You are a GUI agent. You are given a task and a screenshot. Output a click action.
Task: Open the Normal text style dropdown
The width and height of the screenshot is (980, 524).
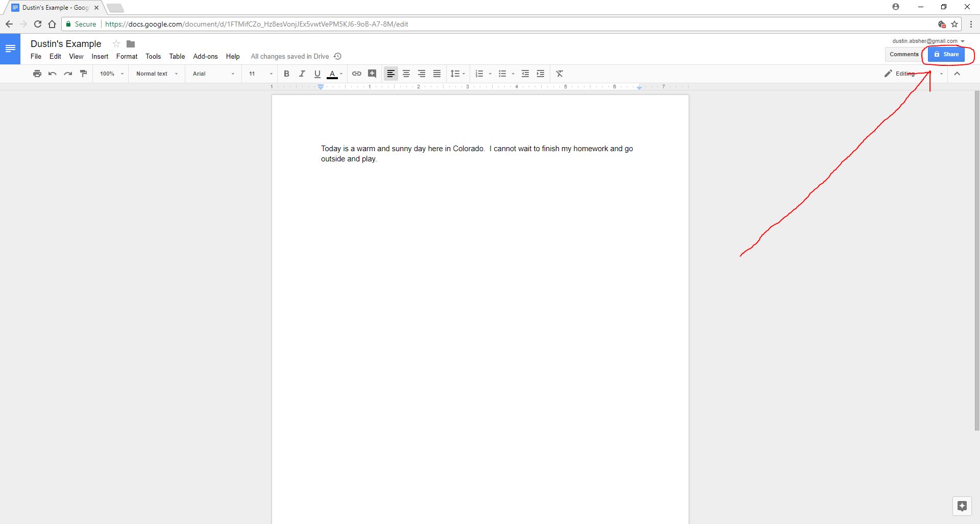[x=157, y=74]
